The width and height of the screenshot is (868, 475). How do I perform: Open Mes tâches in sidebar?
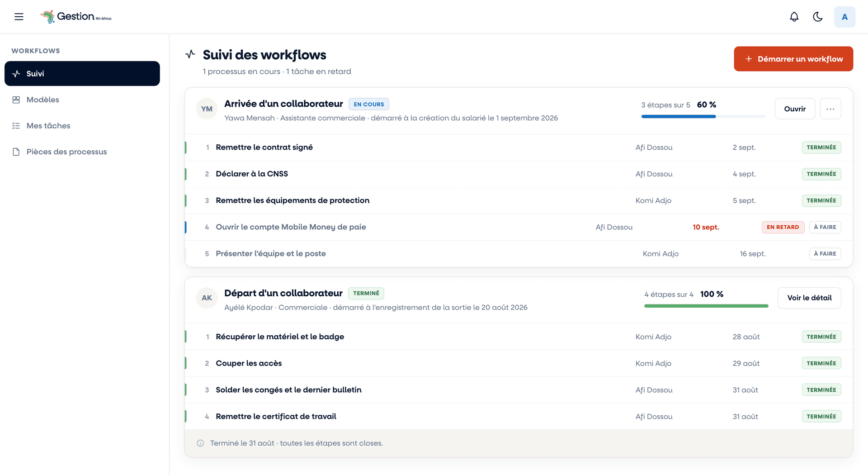(x=82, y=126)
